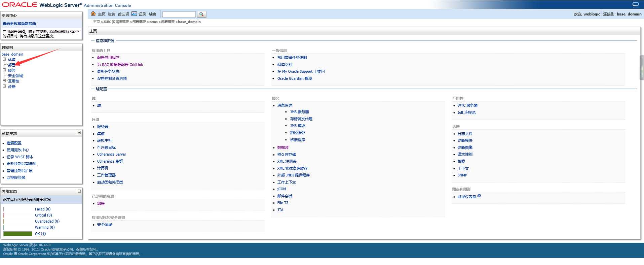Viewport: 644px width, 265px height.
Task: Expand the 诊断 tree node
Action: click(x=4, y=86)
